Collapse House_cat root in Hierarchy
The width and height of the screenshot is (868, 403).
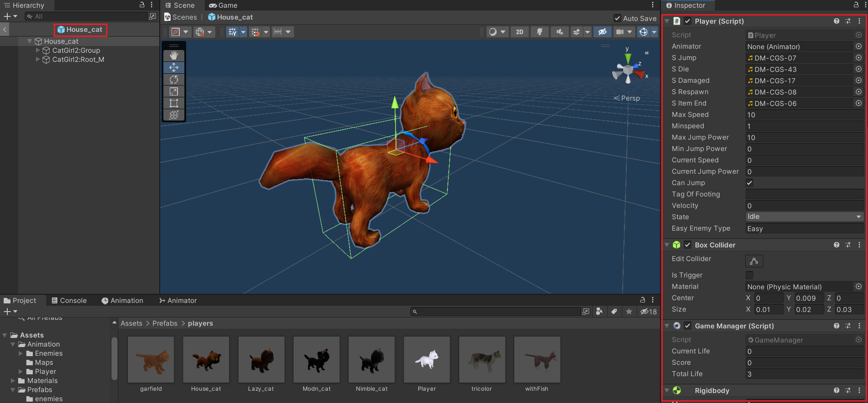pyautogui.click(x=30, y=41)
